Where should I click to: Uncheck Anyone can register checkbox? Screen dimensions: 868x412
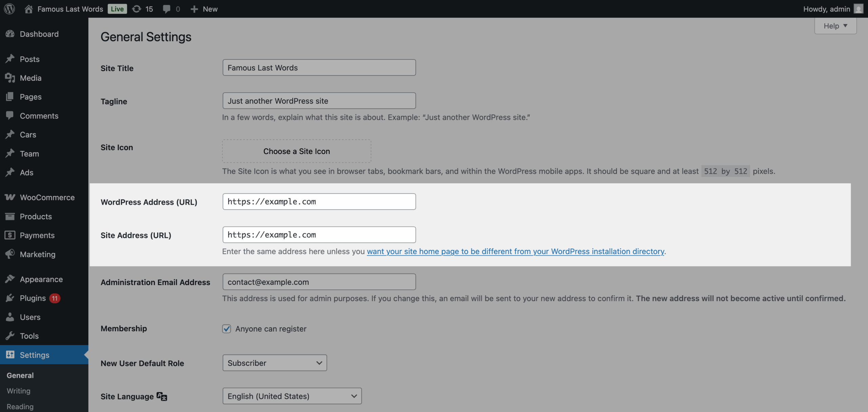point(226,329)
